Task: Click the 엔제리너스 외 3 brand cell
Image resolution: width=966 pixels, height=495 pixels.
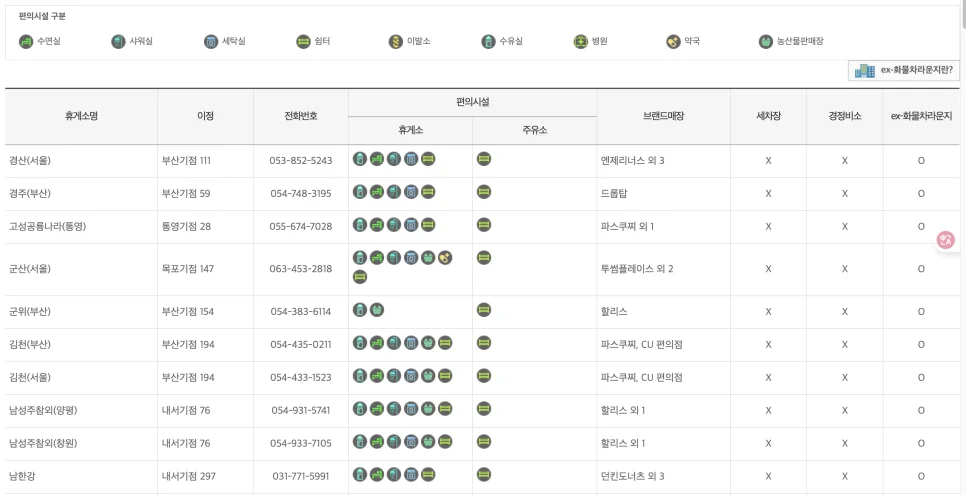Action: coord(664,160)
